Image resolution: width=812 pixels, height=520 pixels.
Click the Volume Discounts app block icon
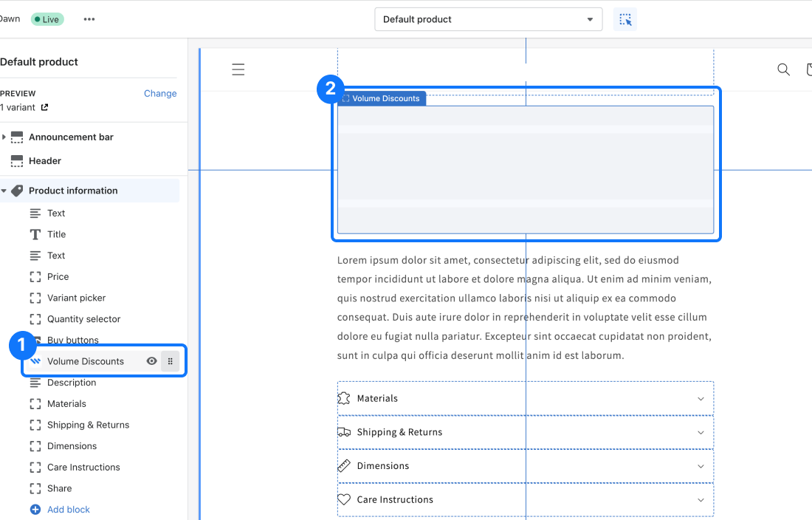click(35, 361)
